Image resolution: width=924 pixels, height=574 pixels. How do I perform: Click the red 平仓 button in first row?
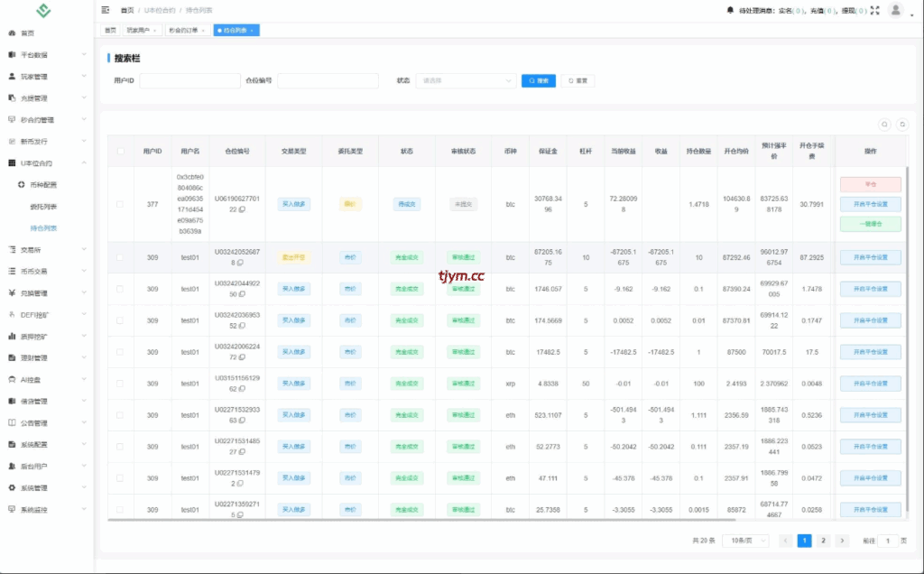(x=870, y=184)
